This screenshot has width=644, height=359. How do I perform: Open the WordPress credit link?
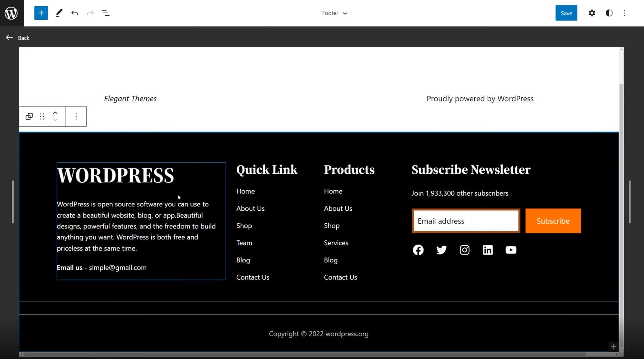(x=515, y=98)
